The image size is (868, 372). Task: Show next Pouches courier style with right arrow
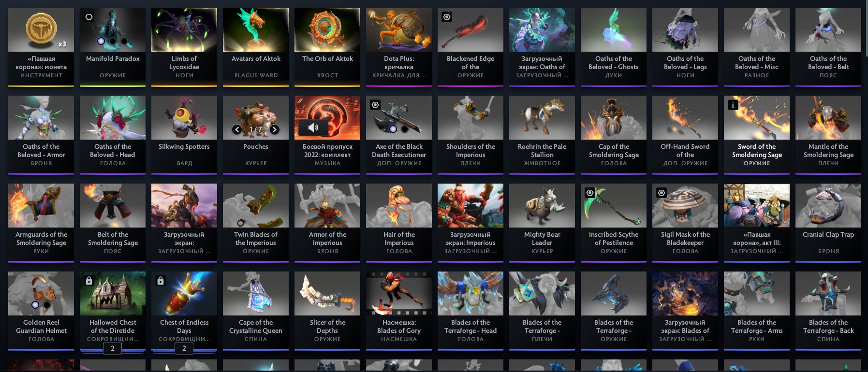pyautogui.click(x=275, y=129)
